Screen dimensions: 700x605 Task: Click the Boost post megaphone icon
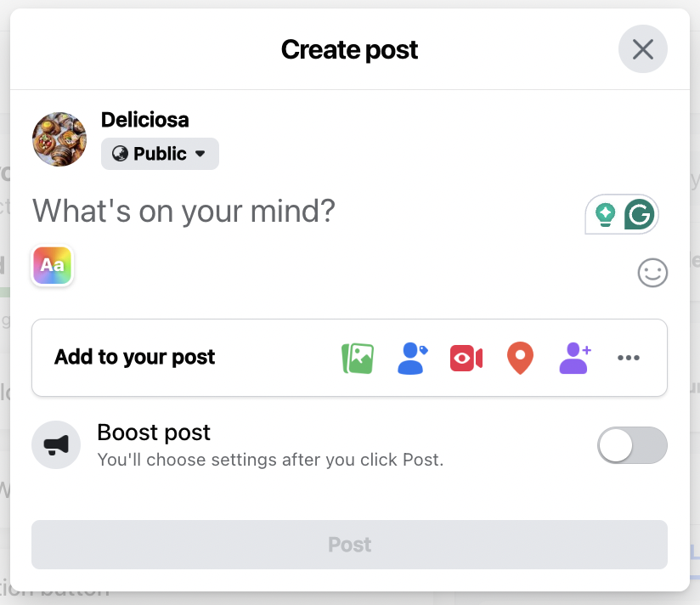click(56, 444)
